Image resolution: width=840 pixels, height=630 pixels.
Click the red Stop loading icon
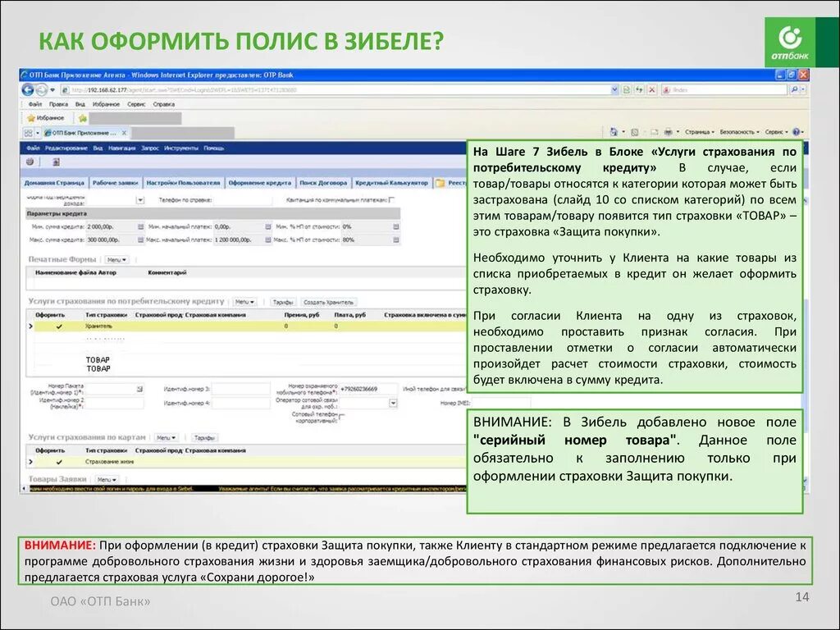pyautogui.click(x=652, y=90)
